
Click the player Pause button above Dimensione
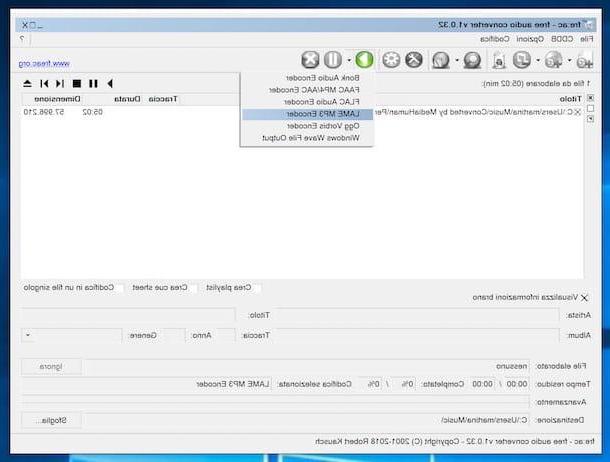93,83
